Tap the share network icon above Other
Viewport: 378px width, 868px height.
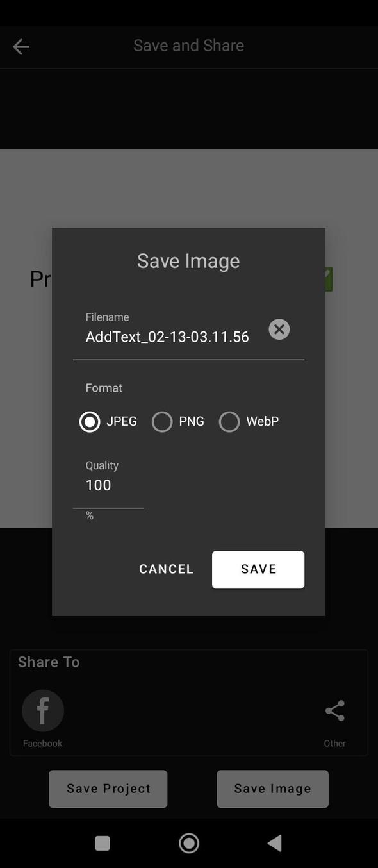click(334, 710)
